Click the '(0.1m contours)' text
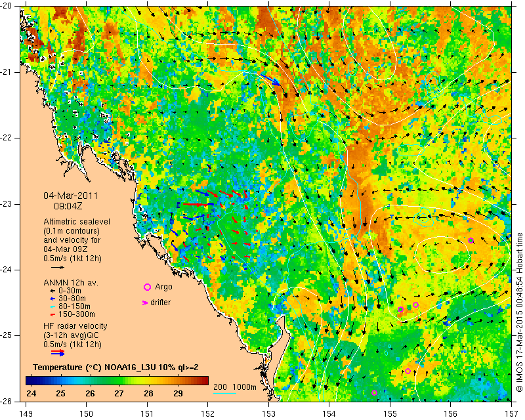This screenshot has height=420, width=525. (72, 231)
